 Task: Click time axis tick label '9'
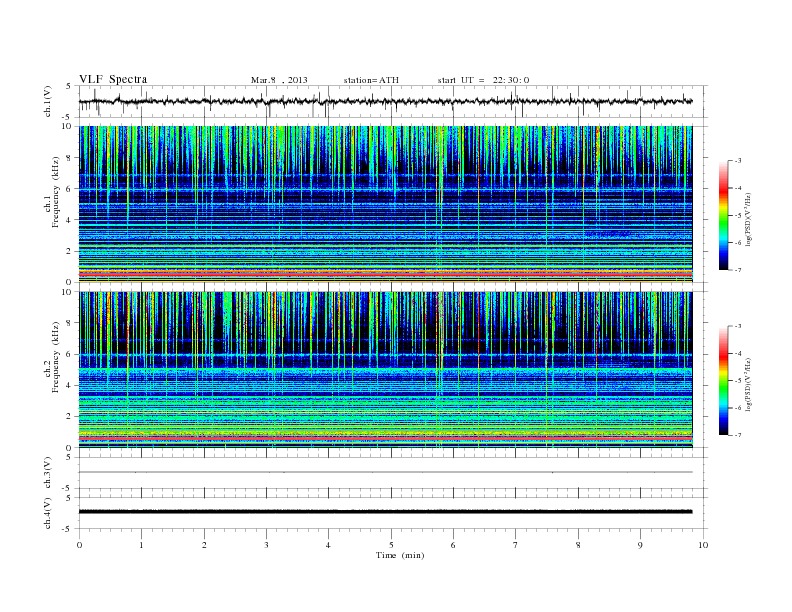[640, 545]
